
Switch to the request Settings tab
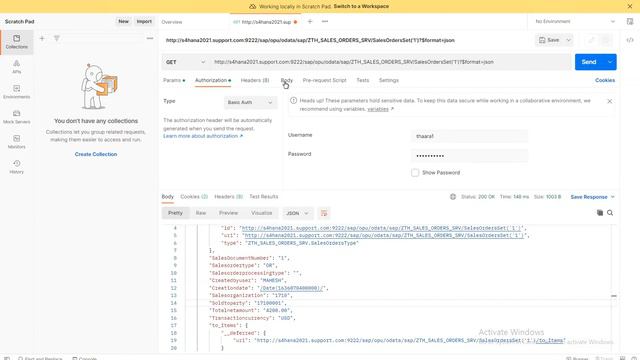pyautogui.click(x=389, y=80)
